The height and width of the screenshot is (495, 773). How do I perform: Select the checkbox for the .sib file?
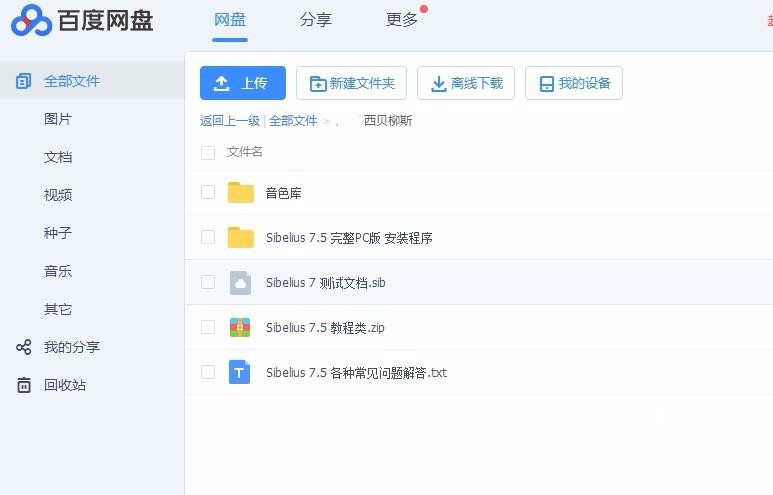[x=208, y=282]
